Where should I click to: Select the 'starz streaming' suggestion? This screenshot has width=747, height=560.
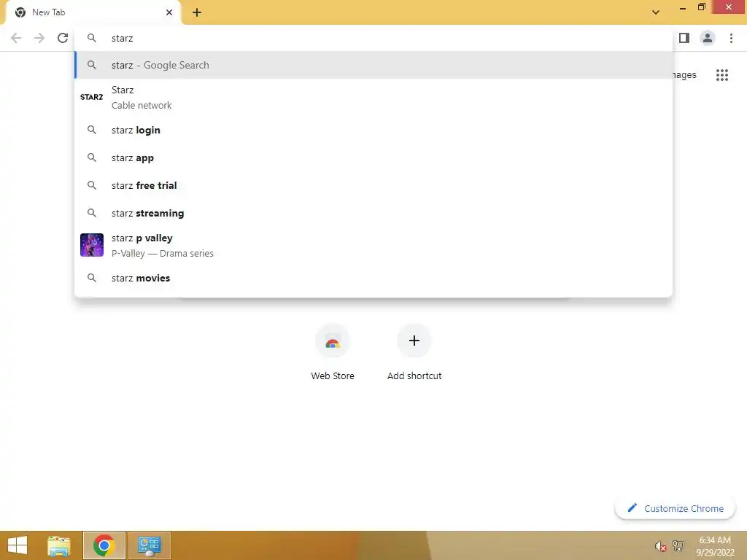pos(373,213)
